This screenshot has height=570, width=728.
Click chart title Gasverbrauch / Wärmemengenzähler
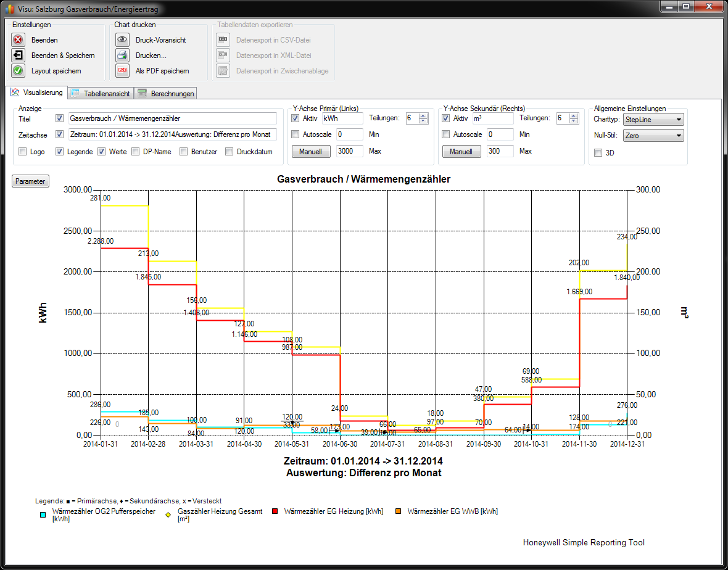coord(363,179)
